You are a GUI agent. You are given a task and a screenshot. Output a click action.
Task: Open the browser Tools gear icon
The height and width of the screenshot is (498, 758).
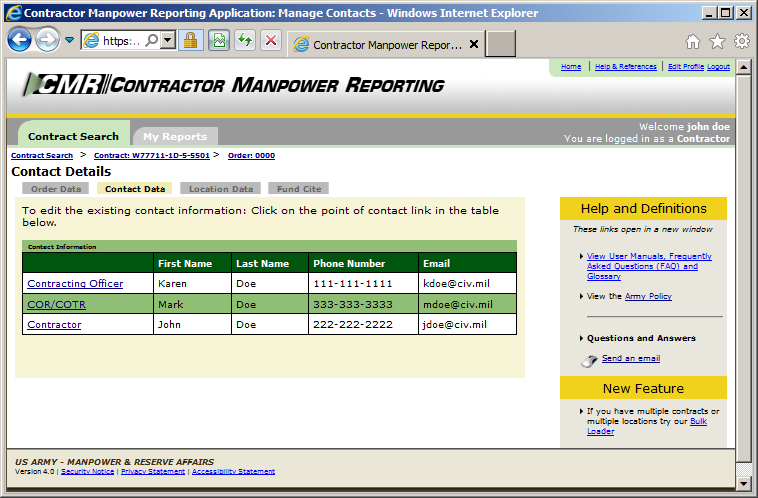pos(741,42)
